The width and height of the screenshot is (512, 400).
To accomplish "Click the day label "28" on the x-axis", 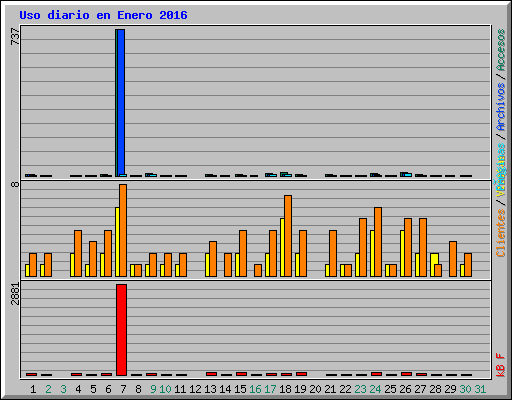I will pos(435,389).
